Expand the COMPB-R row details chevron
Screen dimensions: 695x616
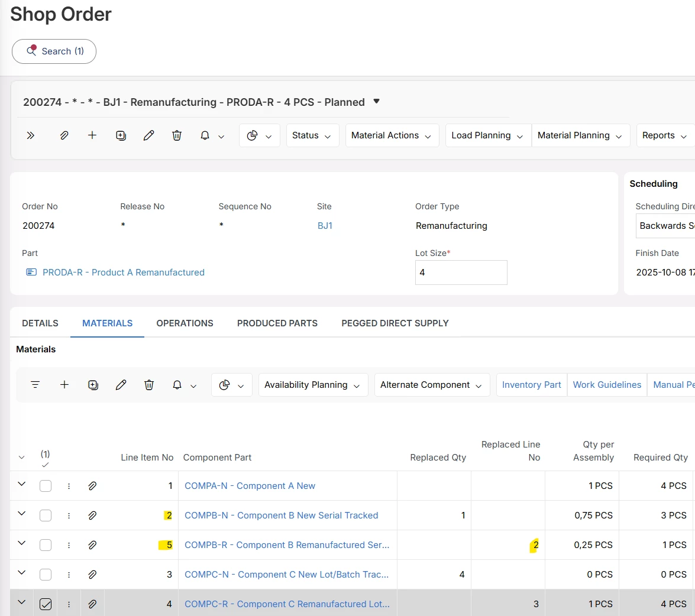[22, 543]
